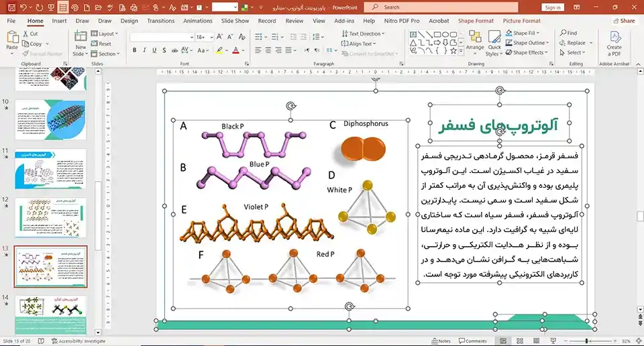Expand Shape Effects menu
Screen dimensions: 644x346
[x=527, y=52]
